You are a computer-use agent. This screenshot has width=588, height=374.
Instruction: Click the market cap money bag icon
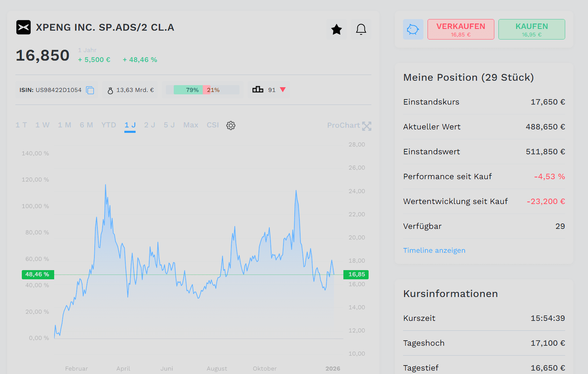click(110, 90)
